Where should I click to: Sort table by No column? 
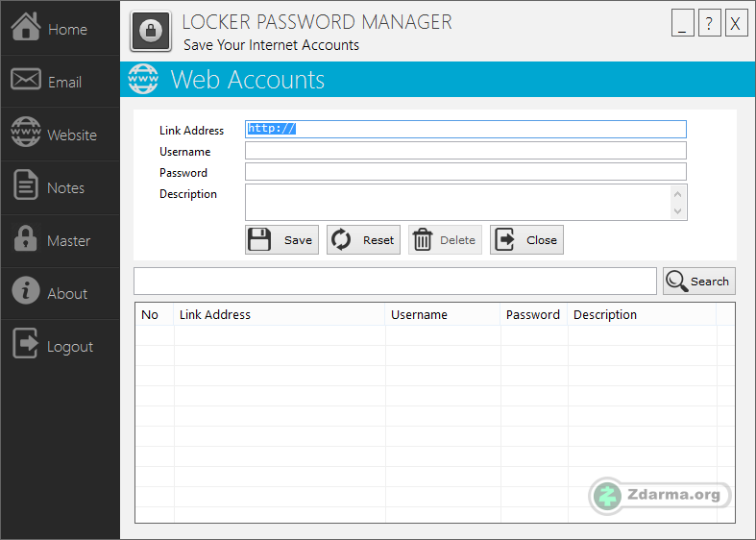pos(155,314)
